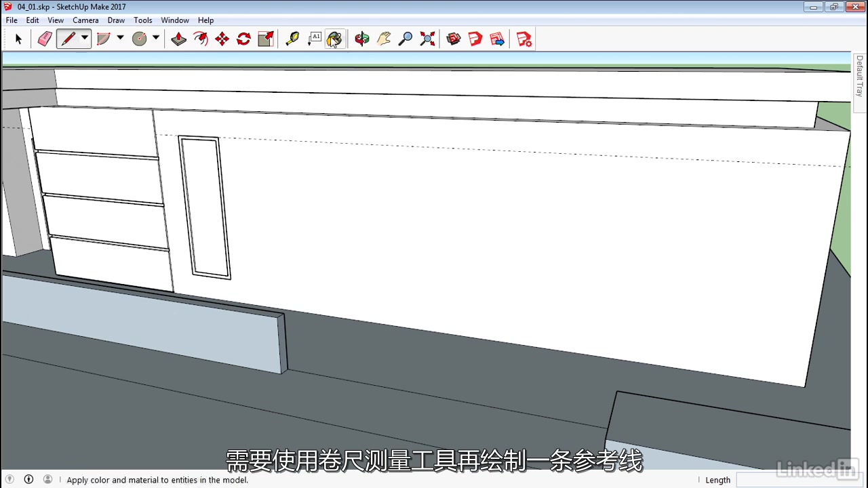The width and height of the screenshot is (868, 488).
Task: Expand the Default Tray panel
Action: click(859, 78)
